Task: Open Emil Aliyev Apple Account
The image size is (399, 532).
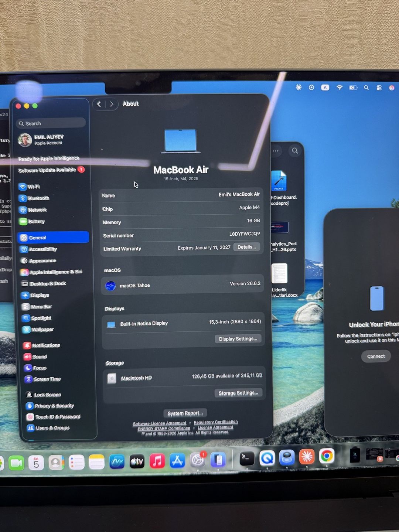Action: coord(41,140)
